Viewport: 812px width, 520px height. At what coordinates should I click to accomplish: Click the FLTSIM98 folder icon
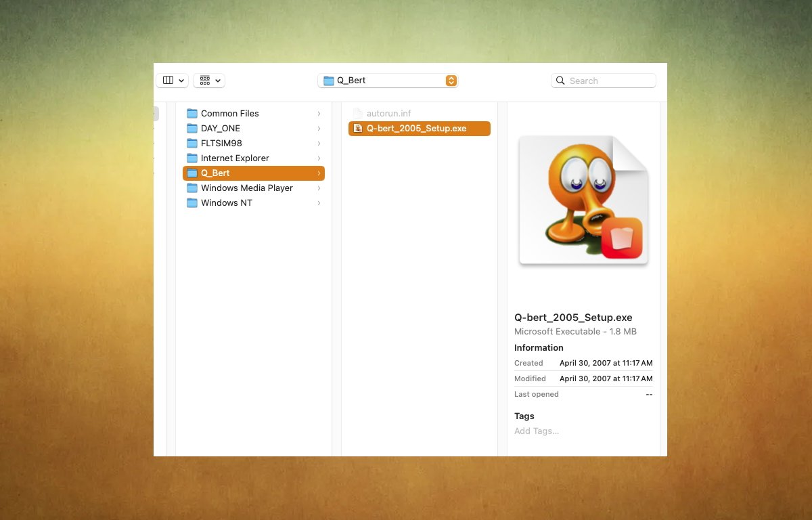coord(192,143)
